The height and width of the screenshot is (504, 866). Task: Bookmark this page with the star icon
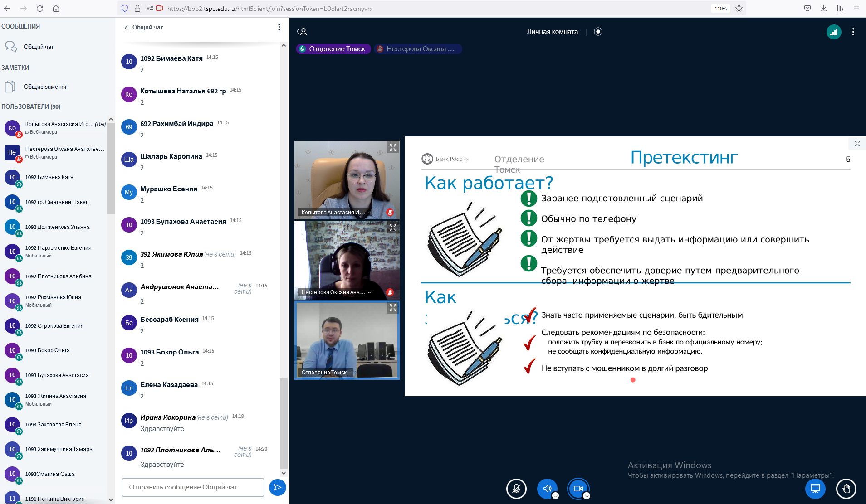[x=739, y=8]
